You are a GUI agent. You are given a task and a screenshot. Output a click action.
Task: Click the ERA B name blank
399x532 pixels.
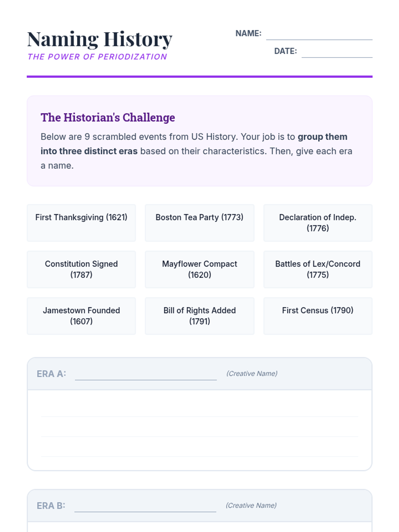coord(145,507)
